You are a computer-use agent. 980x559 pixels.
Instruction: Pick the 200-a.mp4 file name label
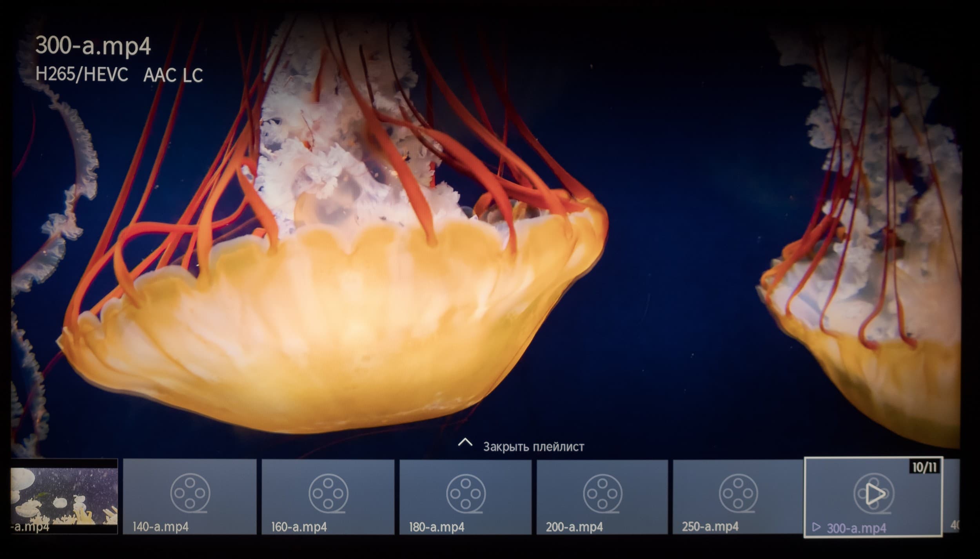pyautogui.click(x=574, y=527)
